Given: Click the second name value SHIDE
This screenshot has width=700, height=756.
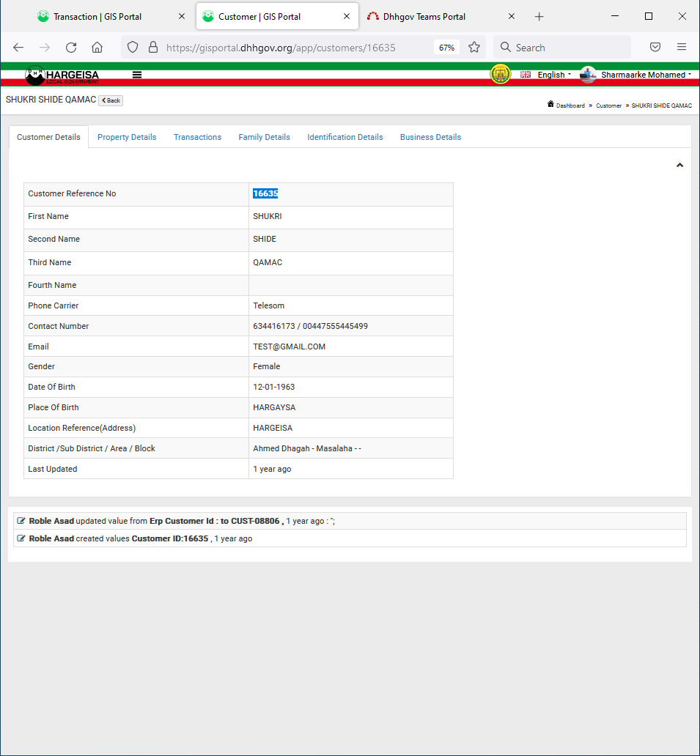Looking at the screenshot, I should click(265, 239).
